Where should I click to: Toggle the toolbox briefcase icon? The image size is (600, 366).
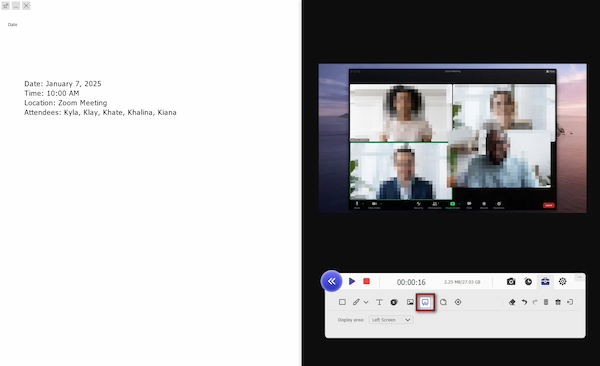click(545, 281)
